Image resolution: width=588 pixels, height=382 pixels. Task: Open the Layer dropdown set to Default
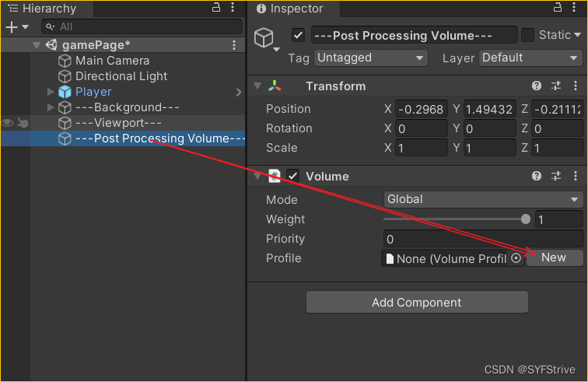530,58
